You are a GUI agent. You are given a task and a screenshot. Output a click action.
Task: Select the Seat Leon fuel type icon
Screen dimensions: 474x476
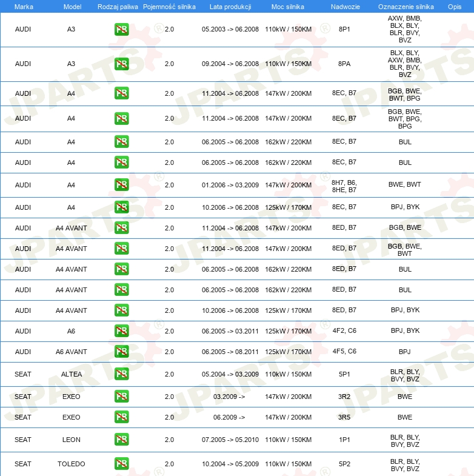[x=121, y=440]
